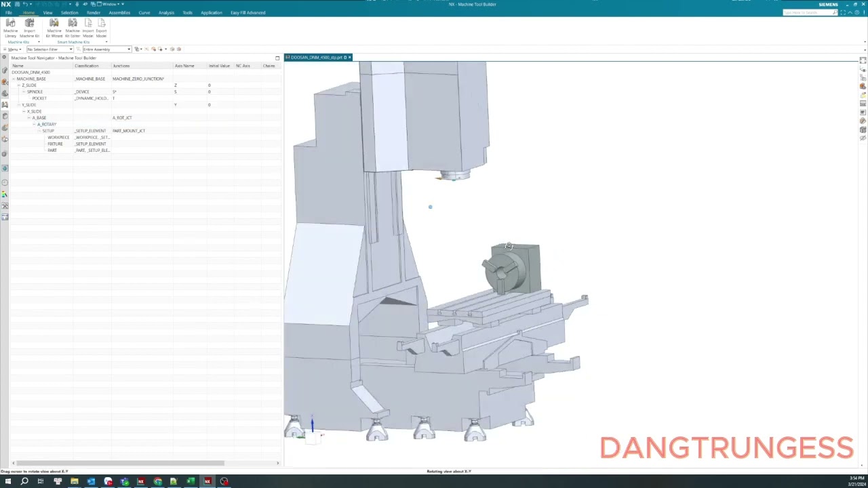Click Fit view icon in right toolbar
Image resolution: width=868 pixels, height=488 pixels.
(863, 60)
